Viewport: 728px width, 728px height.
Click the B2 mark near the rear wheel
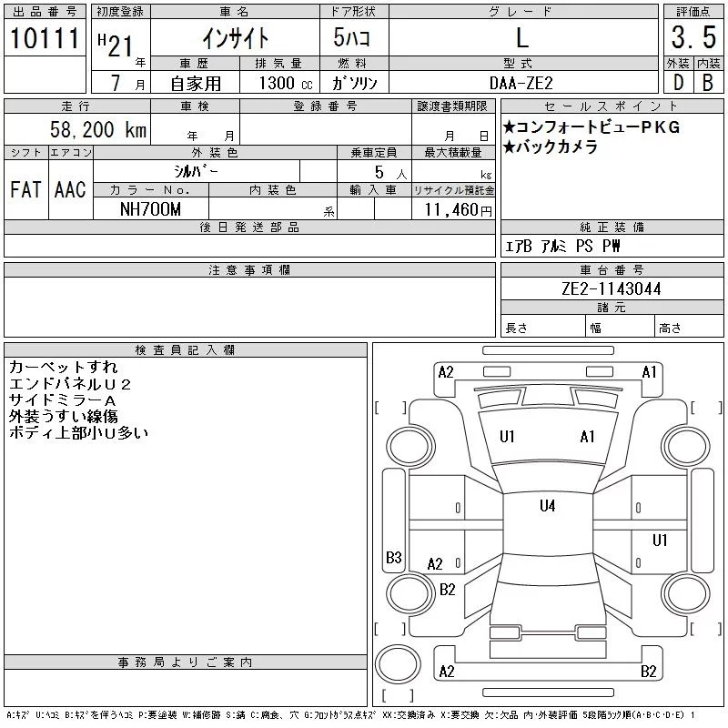447,590
